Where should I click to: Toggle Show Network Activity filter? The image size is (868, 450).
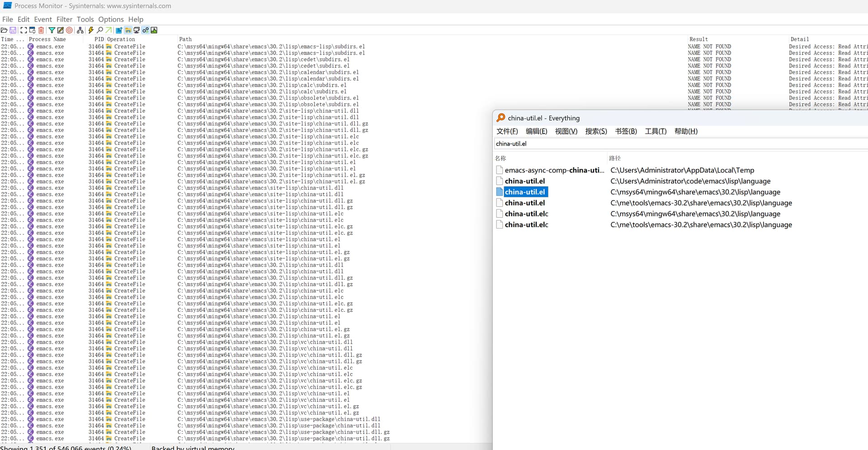(x=137, y=30)
